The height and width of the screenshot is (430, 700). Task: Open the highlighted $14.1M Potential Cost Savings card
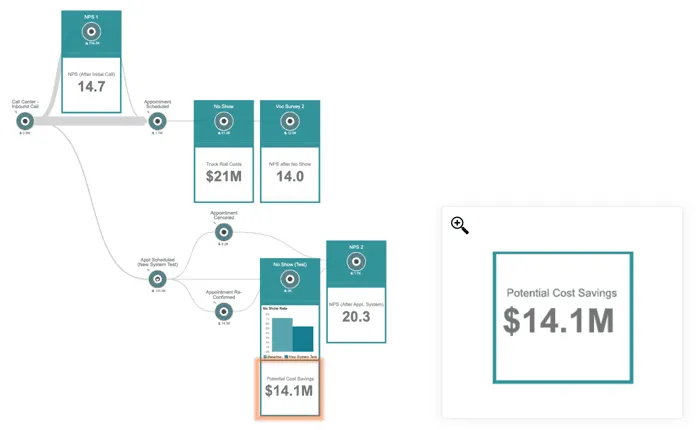point(290,388)
